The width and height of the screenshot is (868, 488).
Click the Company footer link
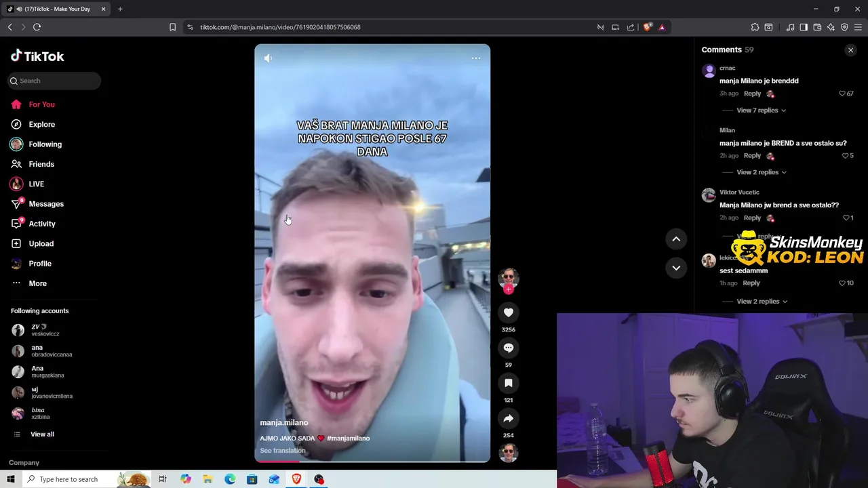coord(24,463)
